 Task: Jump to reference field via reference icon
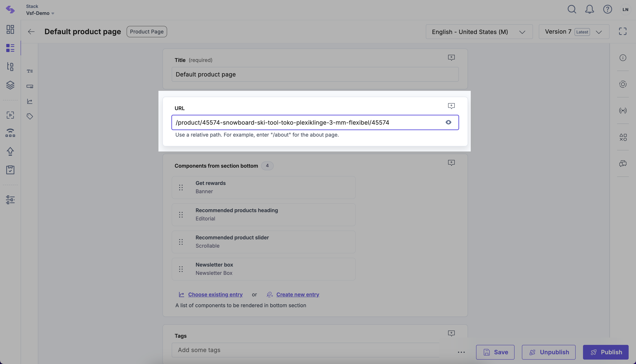click(30, 101)
